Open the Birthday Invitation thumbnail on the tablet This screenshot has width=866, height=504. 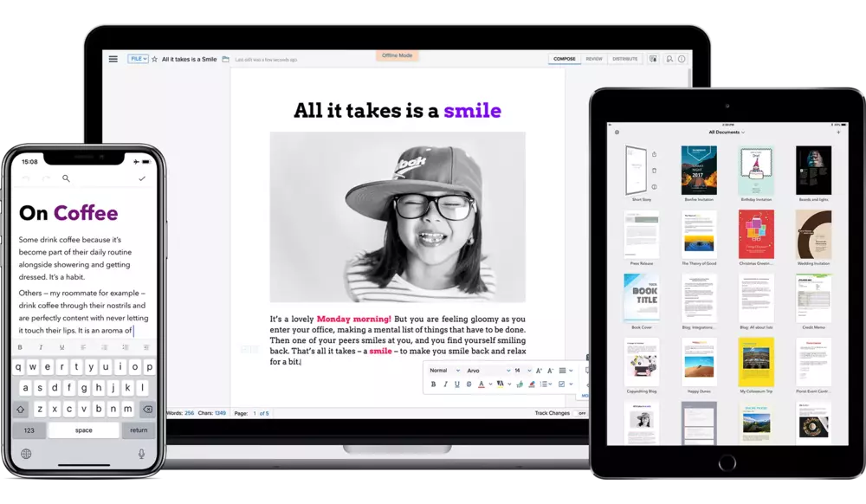pos(756,171)
